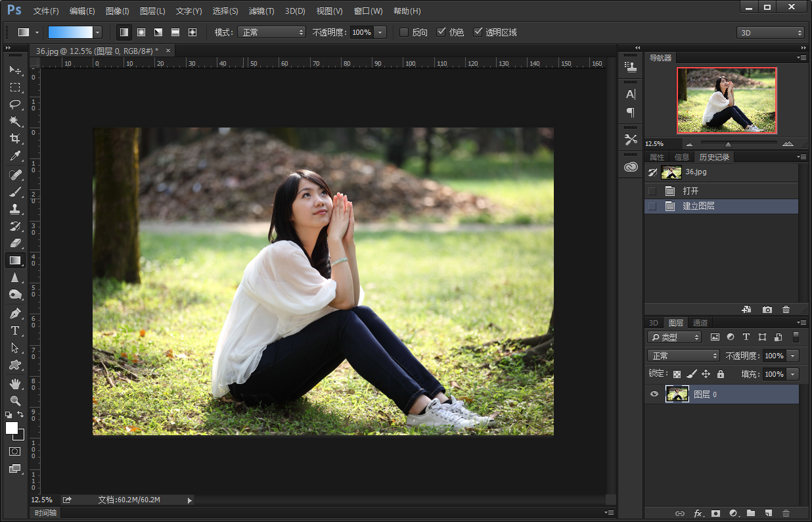
Task: Select the Lasso tool
Action: [x=14, y=105]
